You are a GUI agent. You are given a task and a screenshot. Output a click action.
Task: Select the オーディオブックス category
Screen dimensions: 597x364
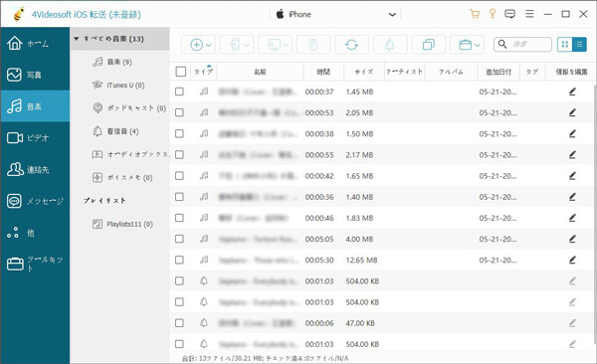[x=120, y=154]
